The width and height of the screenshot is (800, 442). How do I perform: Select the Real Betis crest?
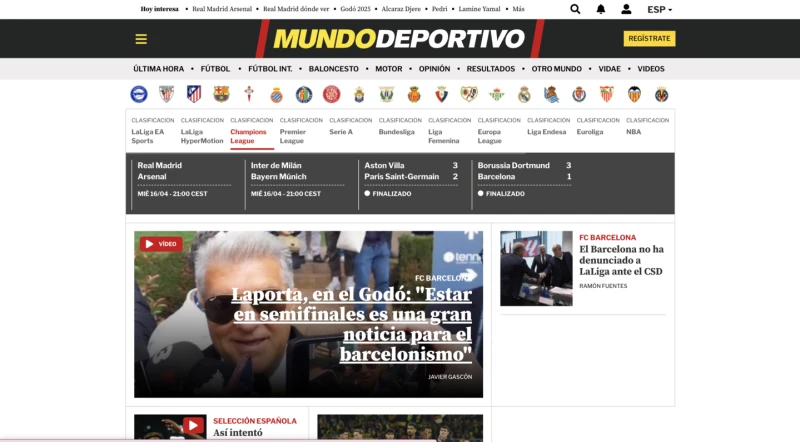tap(496, 94)
